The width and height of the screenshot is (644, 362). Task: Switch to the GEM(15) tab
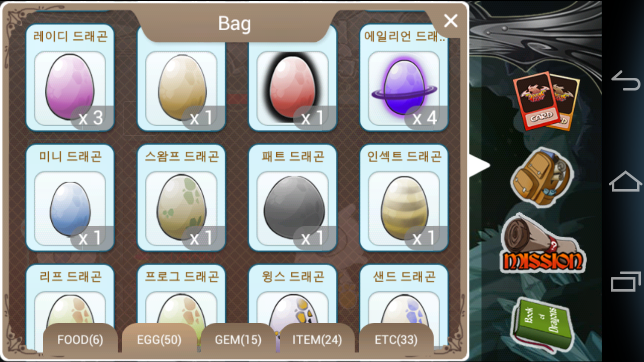click(x=238, y=339)
